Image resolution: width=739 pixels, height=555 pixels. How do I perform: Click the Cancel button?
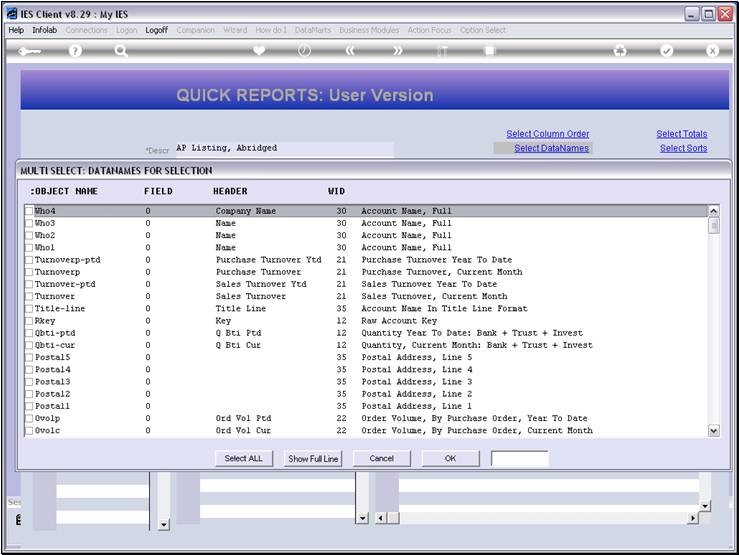pos(382,458)
